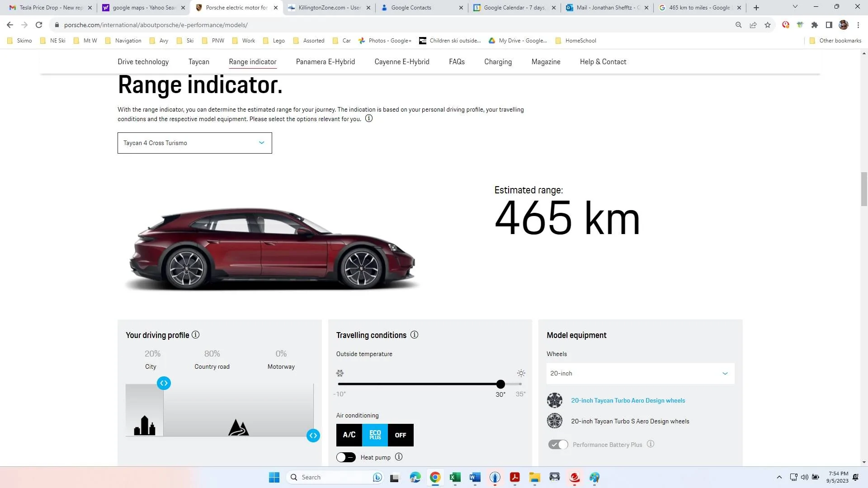The height and width of the screenshot is (488, 868).
Task: Click the page vertical scrollbar thumb
Action: pyautogui.click(x=864, y=188)
